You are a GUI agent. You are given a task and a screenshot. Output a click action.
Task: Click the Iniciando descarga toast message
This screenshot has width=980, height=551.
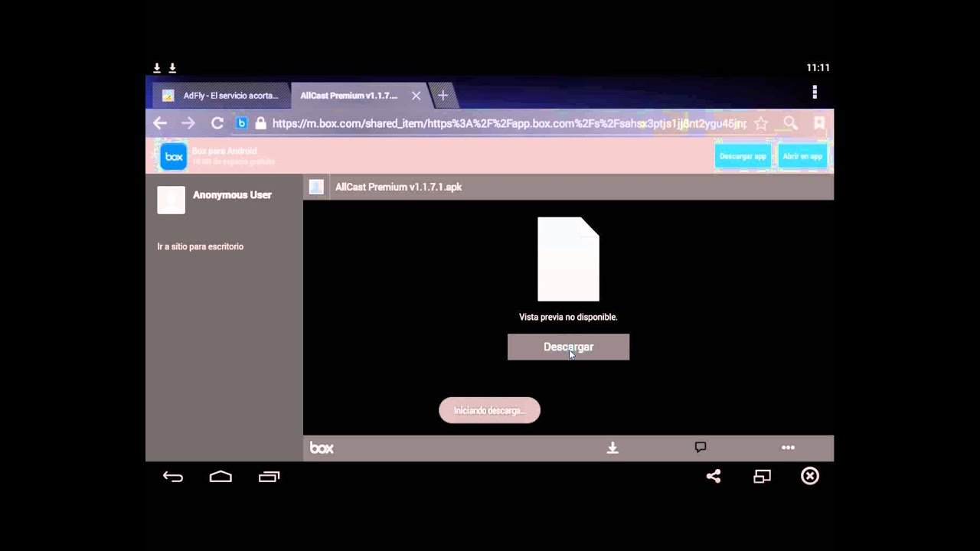489,410
